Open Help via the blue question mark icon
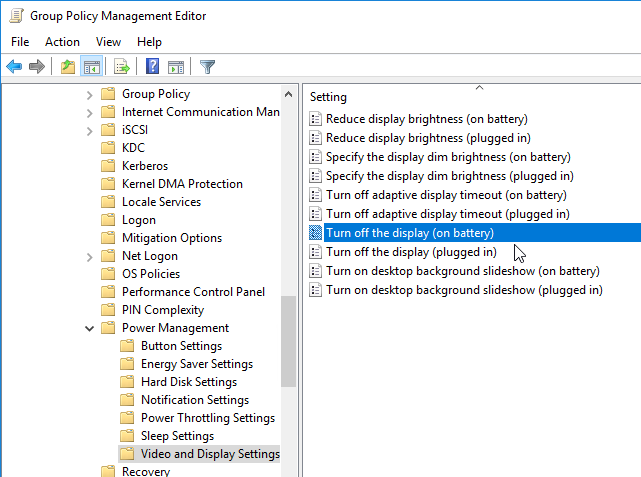The width and height of the screenshot is (641, 477). click(x=152, y=66)
